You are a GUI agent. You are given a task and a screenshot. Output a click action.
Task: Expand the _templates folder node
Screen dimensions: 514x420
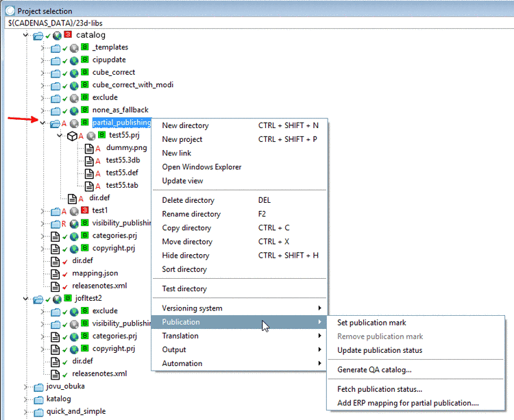[x=42, y=48]
